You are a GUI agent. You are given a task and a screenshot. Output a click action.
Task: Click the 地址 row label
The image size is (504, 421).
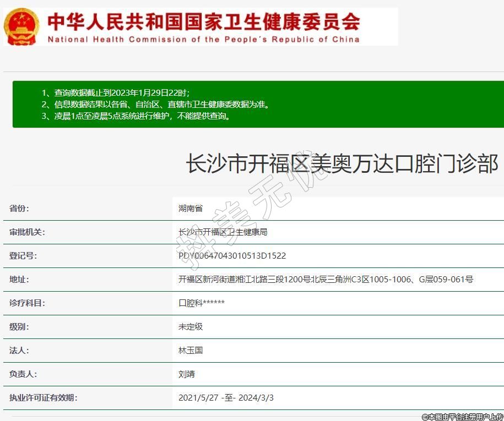tap(19, 280)
